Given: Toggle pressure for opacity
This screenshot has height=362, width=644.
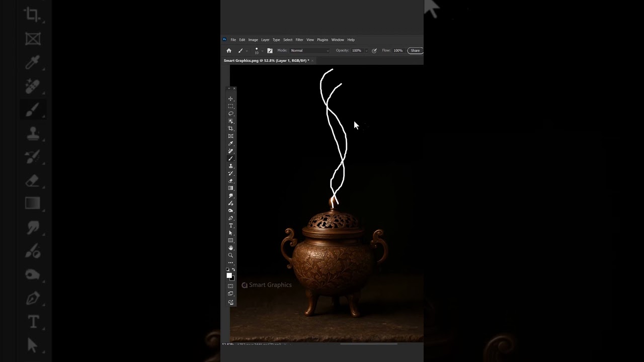Looking at the screenshot, I should pos(374,50).
